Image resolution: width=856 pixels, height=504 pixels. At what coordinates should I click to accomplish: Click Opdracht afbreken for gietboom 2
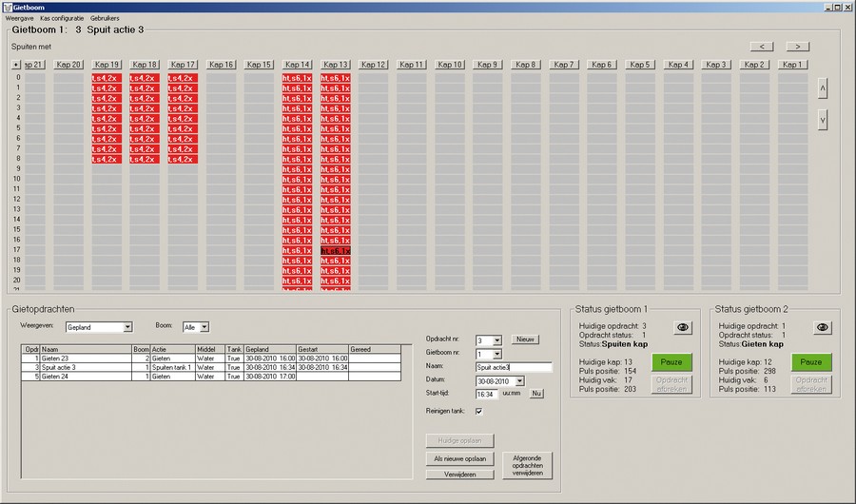(x=811, y=384)
